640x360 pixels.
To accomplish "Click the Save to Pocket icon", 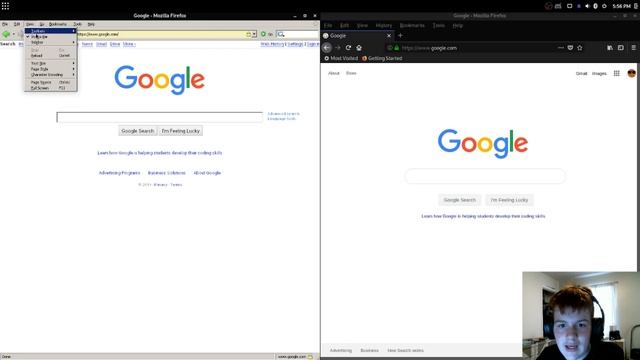I will click(570, 48).
